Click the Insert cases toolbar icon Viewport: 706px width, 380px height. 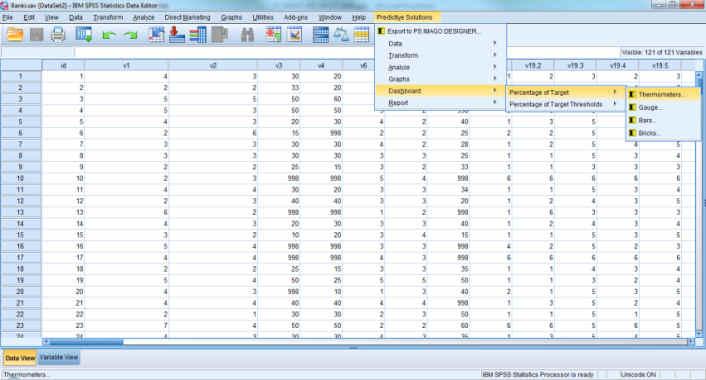tap(273, 35)
